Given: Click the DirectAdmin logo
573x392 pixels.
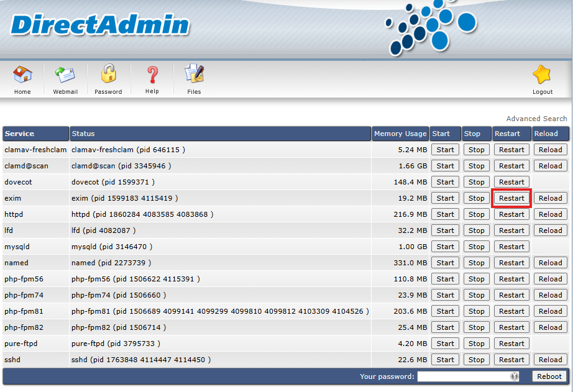Looking at the screenshot, I should point(100,24).
